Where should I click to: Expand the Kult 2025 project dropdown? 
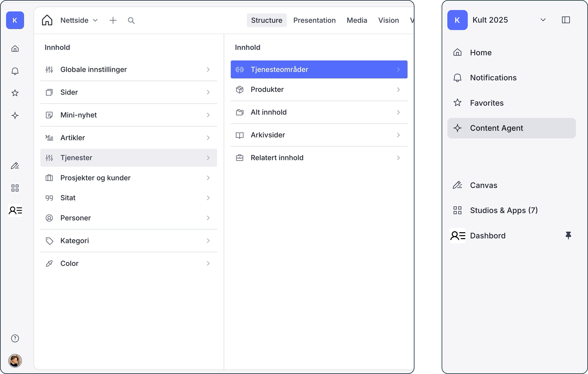543,20
